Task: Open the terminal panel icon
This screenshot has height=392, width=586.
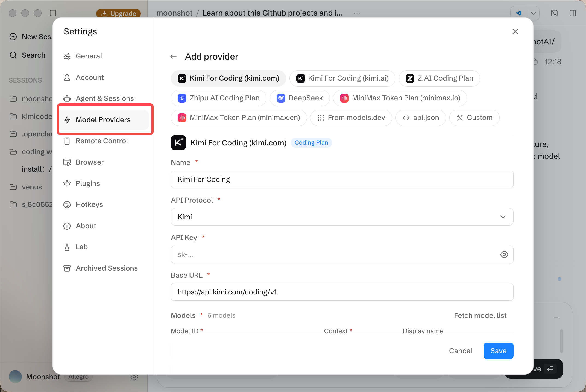Action: [x=554, y=13]
